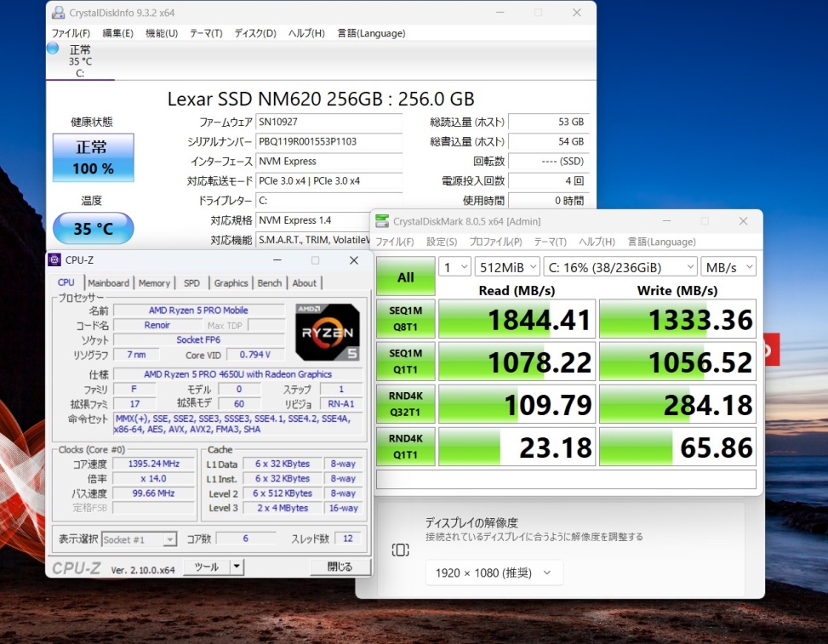Open 言語(Language) menu in CrystalDiskInfo
Screen dimensions: 828x644
pyautogui.click(x=371, y=33)
